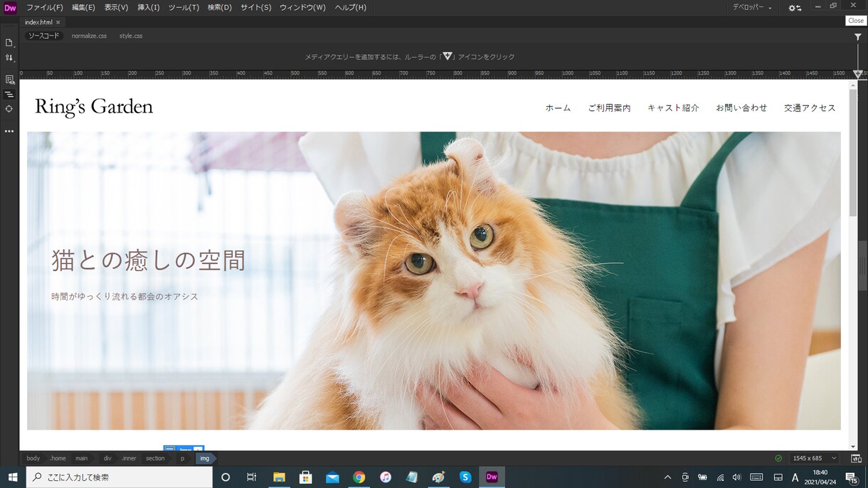Open the デベロッパー workspace dropdown

[x=753, y=7]
